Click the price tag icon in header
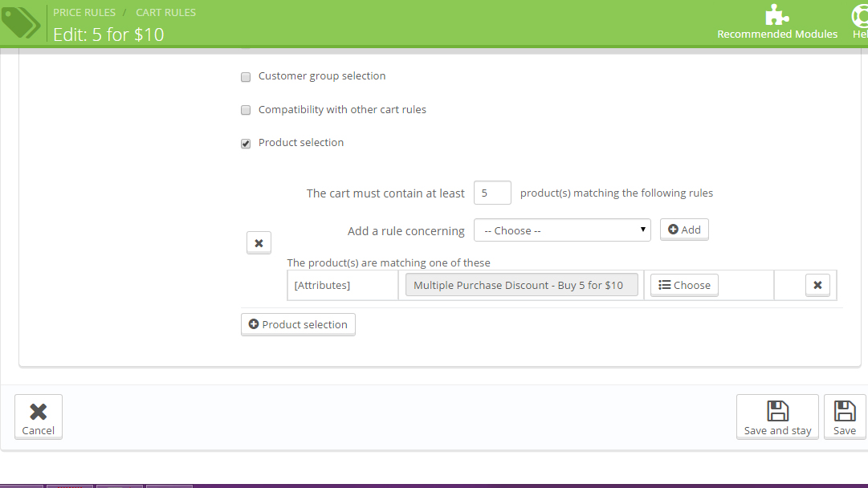The image size is (868, 488). [x=21, y=22]
